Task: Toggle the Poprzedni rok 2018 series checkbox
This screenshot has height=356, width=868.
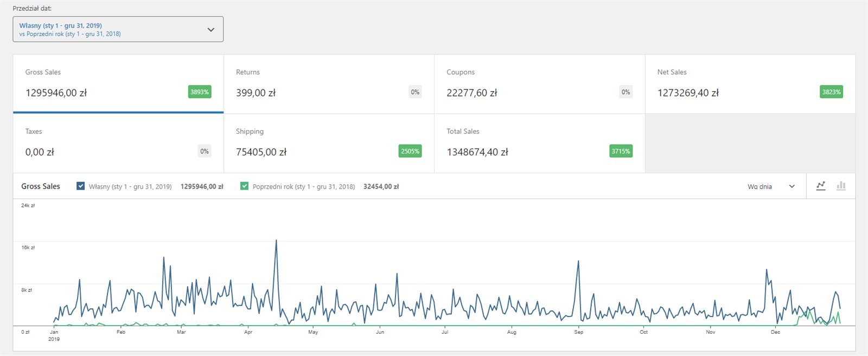Action: (x=244, y=186)
